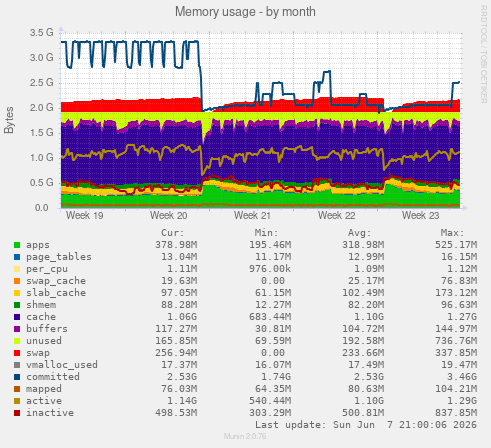This screenshot has width=491, height=448.
Task: Click the 'swap_cache' legend label
Action: pyautogui.click(x=56, y=281)
